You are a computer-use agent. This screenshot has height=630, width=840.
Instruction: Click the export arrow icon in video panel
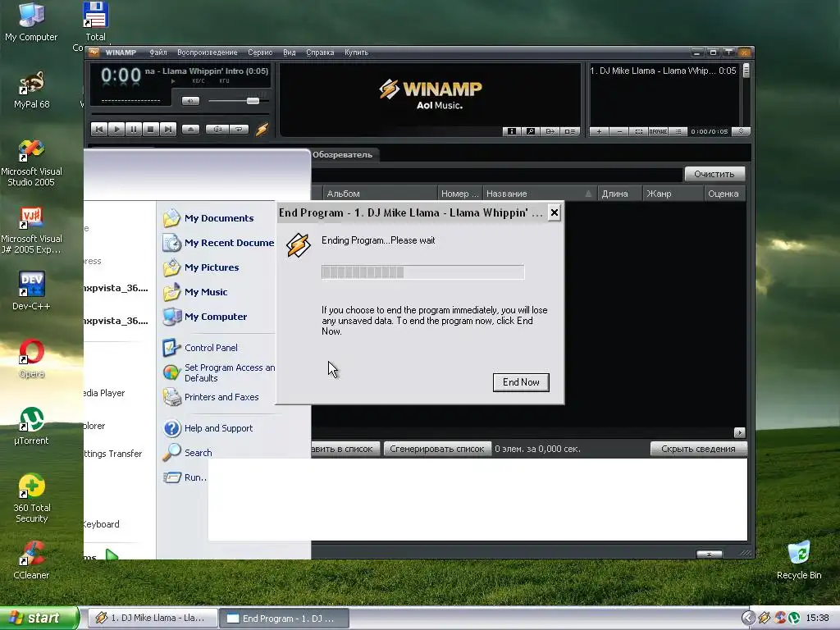(550, 131)
